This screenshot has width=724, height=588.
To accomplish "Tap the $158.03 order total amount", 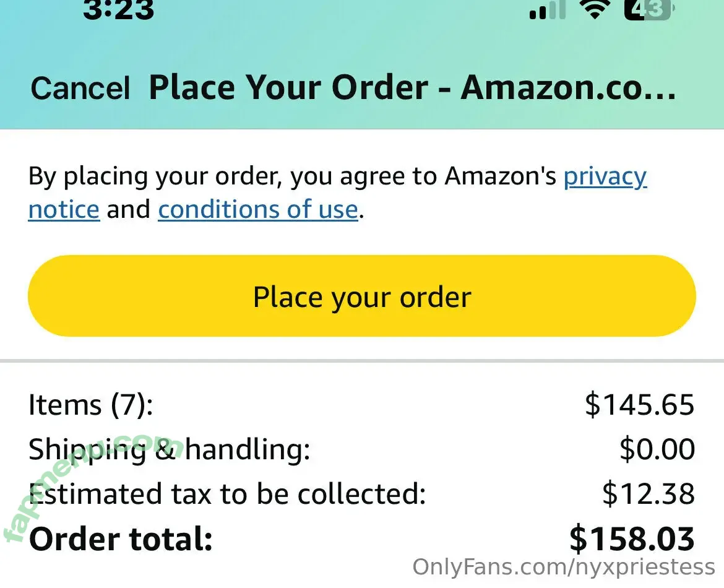I will [632, 539].
